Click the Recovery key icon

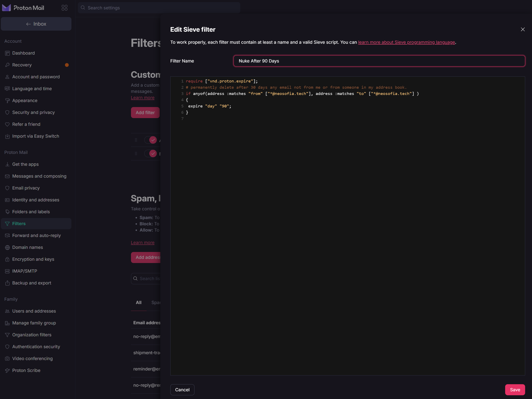tap(7, 65)
